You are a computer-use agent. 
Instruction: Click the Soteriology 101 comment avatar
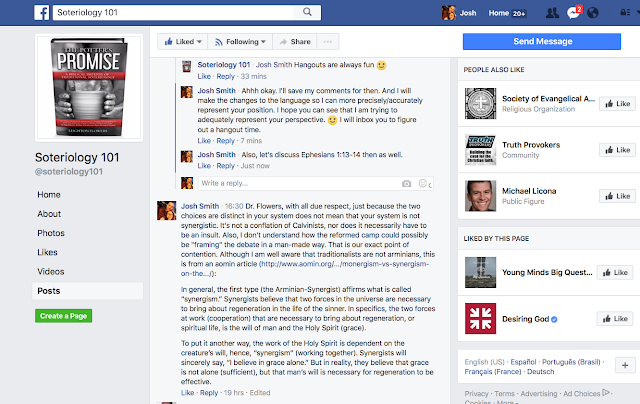(187, 67)
